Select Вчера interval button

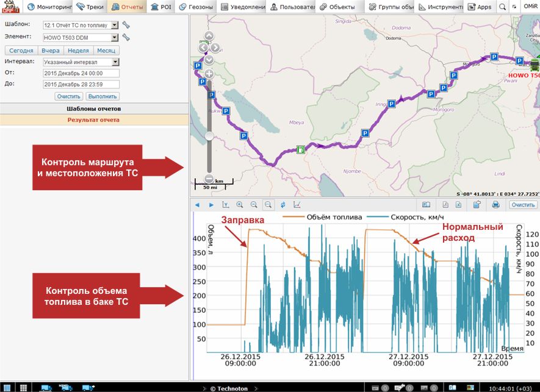pyautogui.click(x=51, y=50)
